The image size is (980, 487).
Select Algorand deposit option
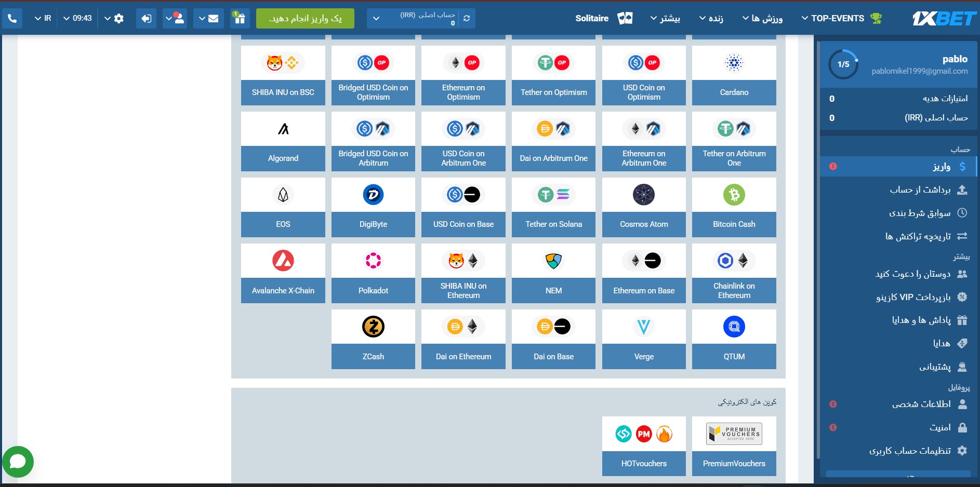coord(283,141)
